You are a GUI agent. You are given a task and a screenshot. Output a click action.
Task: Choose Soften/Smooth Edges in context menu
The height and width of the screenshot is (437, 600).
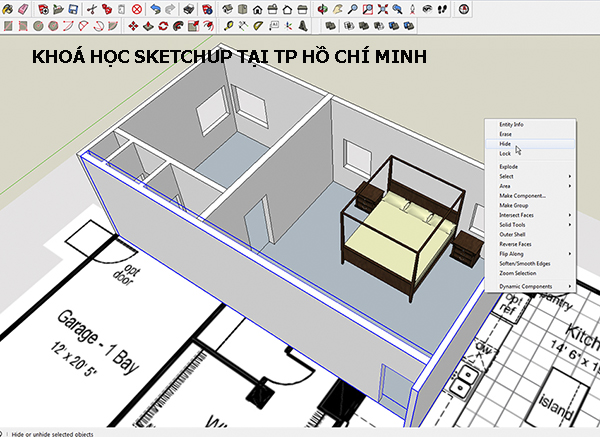[x=530, y=264]
